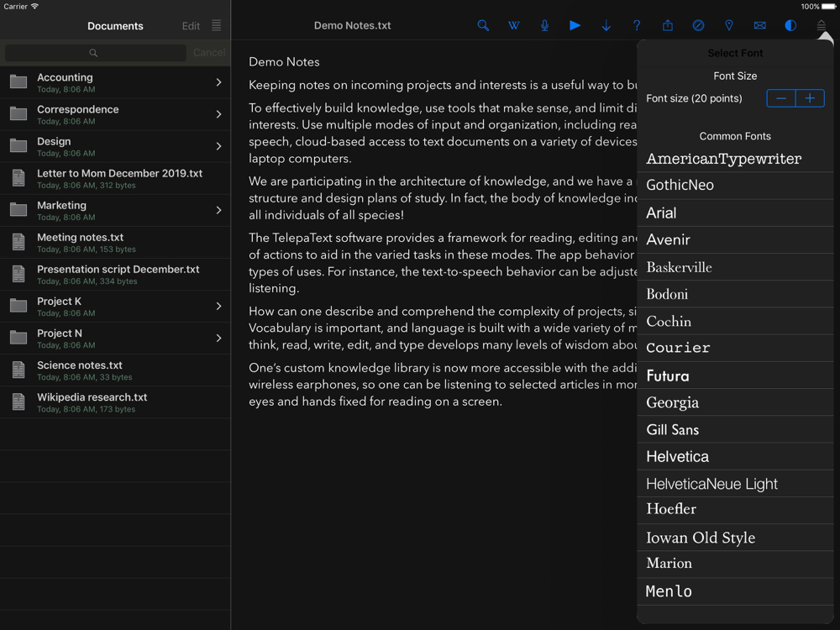Select GothicNeo font
The height and width of the screenshot is (630, 840).
(735, 186)
